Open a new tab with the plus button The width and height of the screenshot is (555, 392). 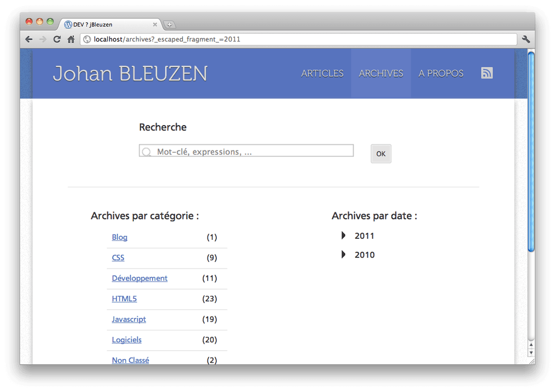tap(170, 25)
